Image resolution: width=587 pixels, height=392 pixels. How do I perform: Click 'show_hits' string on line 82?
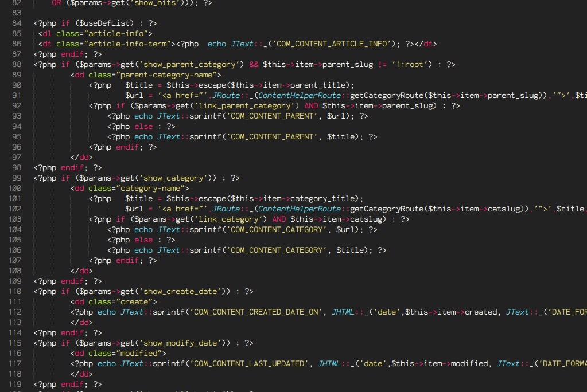point(154,3)
